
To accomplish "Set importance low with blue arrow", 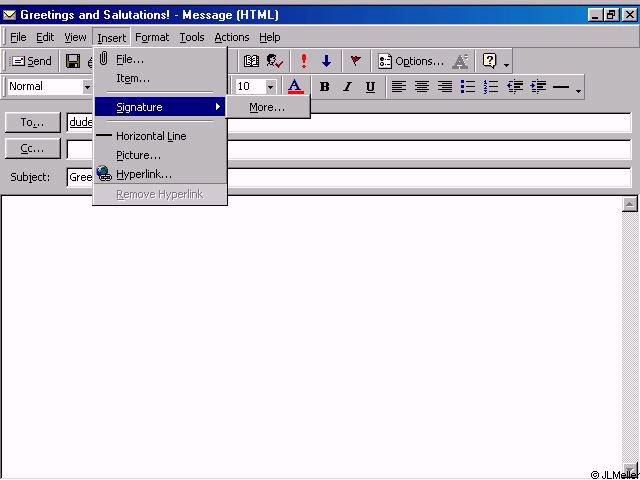I will (x=326, y=61).
